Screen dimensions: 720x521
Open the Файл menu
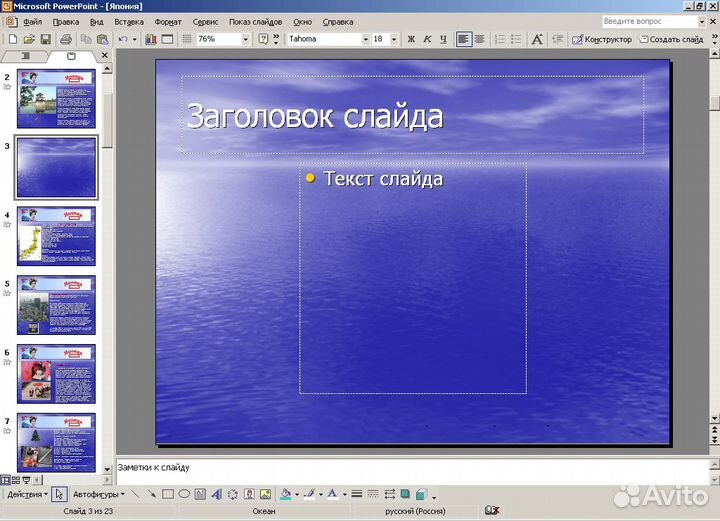tap(32, 22)
